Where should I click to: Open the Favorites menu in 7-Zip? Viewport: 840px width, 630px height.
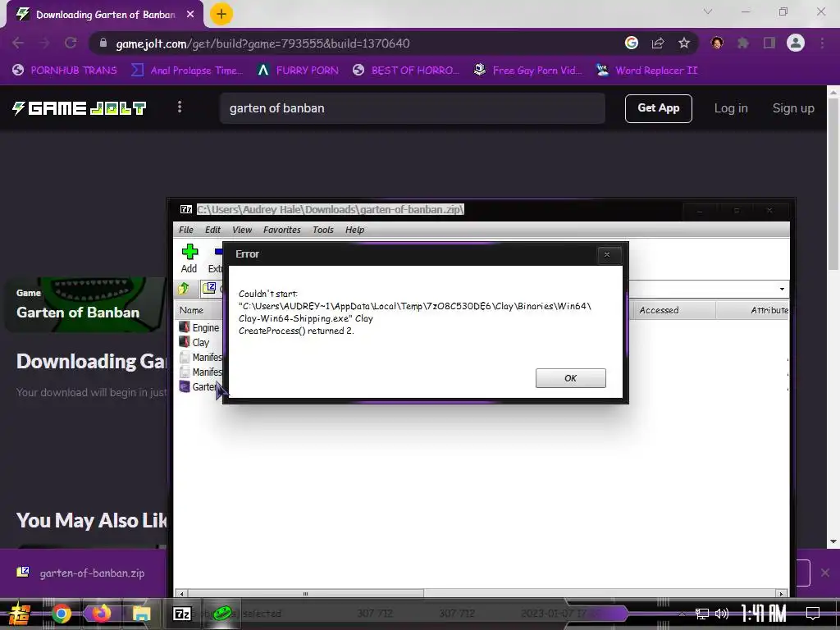[282, 230]
